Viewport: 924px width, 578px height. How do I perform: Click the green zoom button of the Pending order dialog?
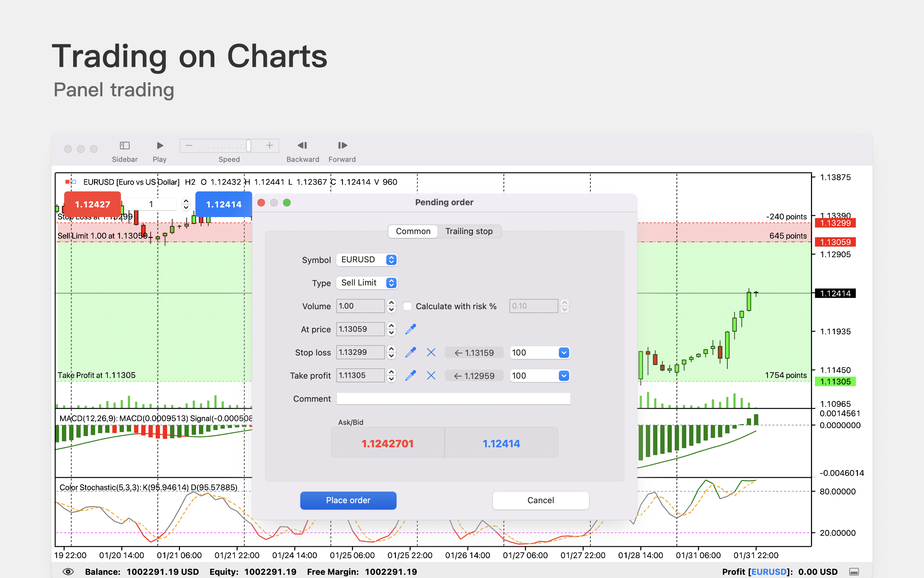click(287, 203)
